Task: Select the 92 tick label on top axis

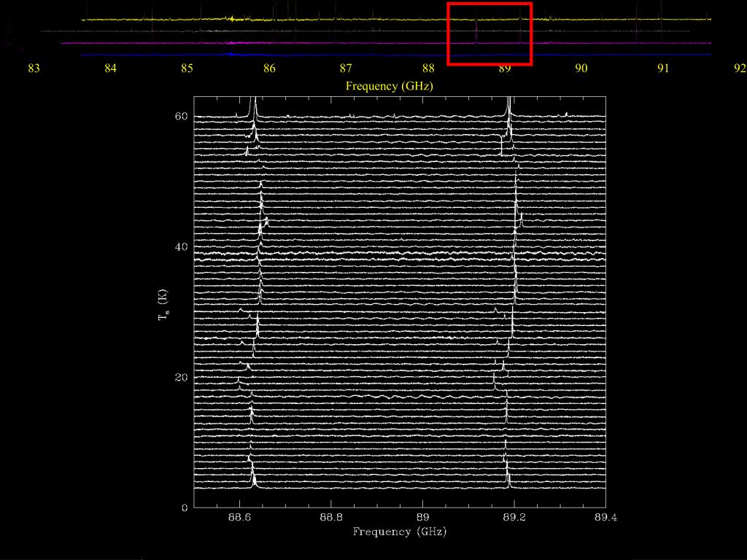Action: click(x=740, y=69)
